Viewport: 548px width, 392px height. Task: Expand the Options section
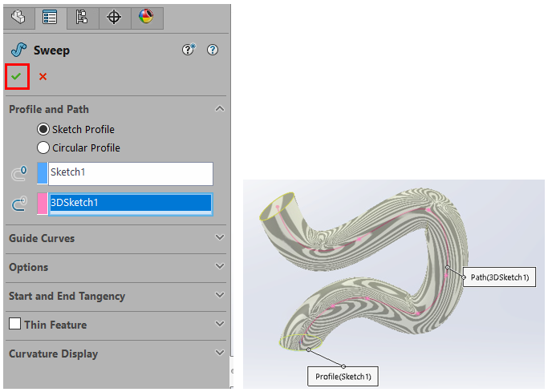point(220,266)
